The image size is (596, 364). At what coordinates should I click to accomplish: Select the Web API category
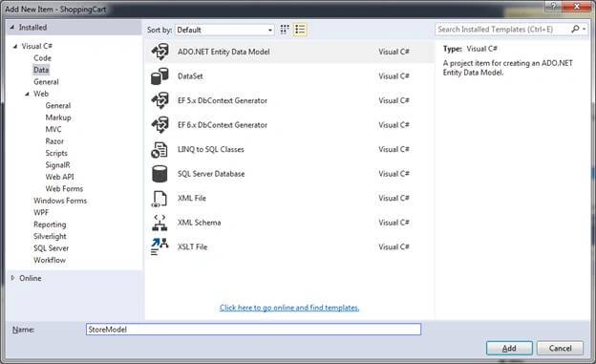(x=59, y=177)
